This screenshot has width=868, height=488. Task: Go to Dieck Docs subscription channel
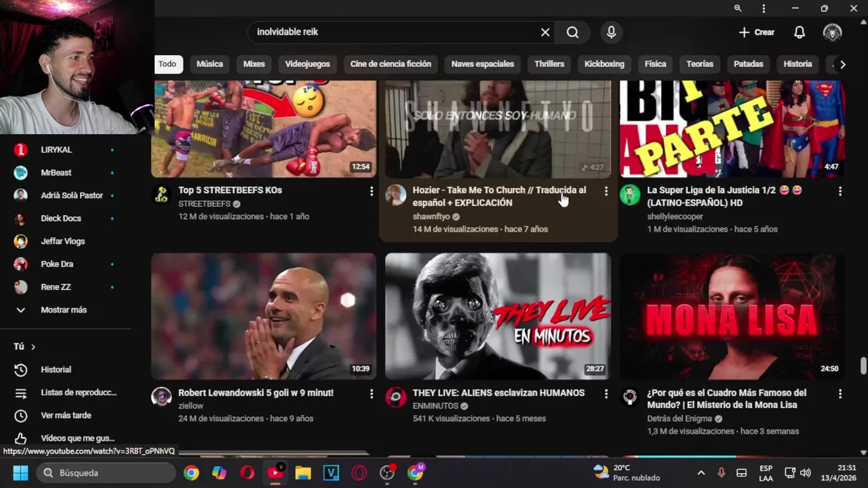pos(65,218)
